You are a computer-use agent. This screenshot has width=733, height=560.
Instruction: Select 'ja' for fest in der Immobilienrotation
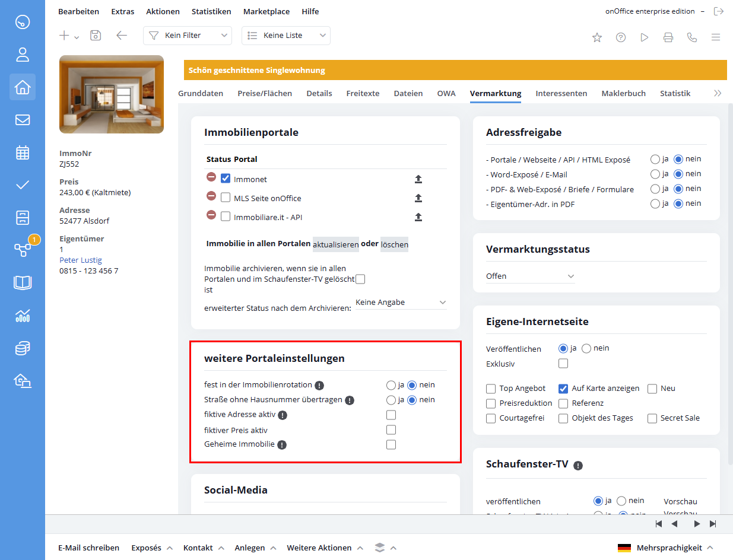tap(391, 385)
